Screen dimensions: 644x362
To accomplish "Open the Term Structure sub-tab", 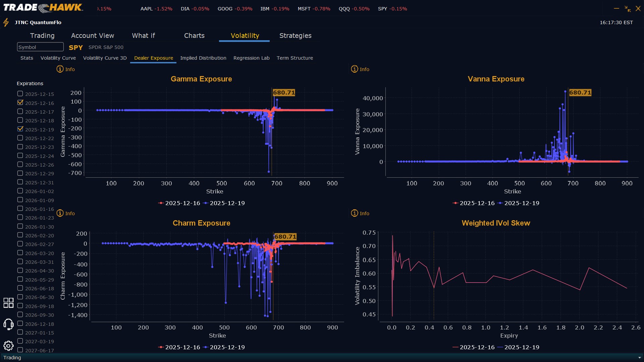I will [x=294, y=58].
